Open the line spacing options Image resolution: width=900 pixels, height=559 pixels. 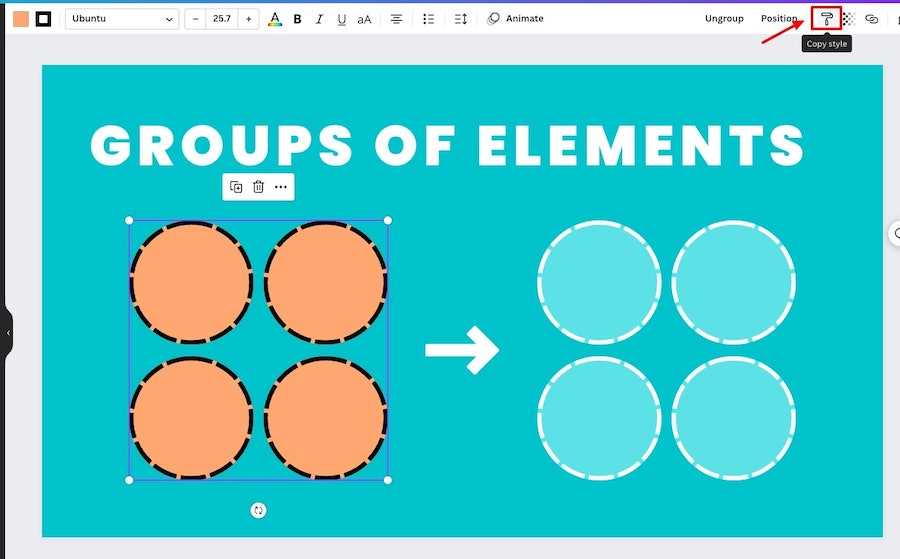[x=460, y=19]
